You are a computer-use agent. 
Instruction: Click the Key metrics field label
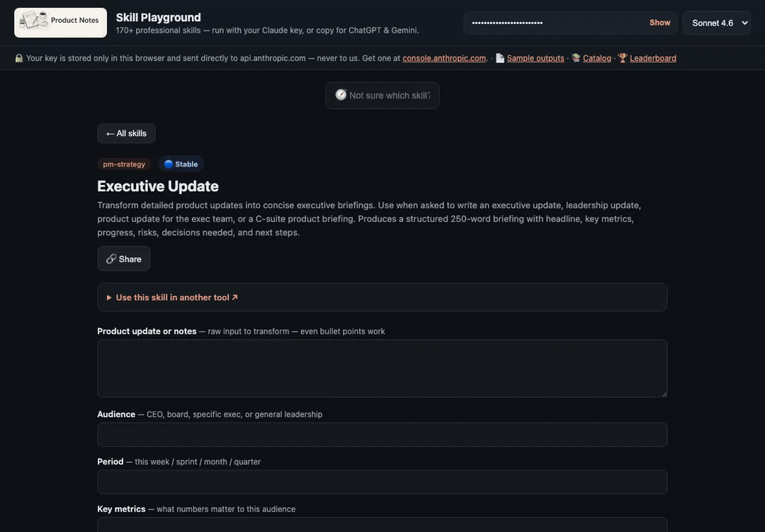pyautogui.click(x=121, y=509)
